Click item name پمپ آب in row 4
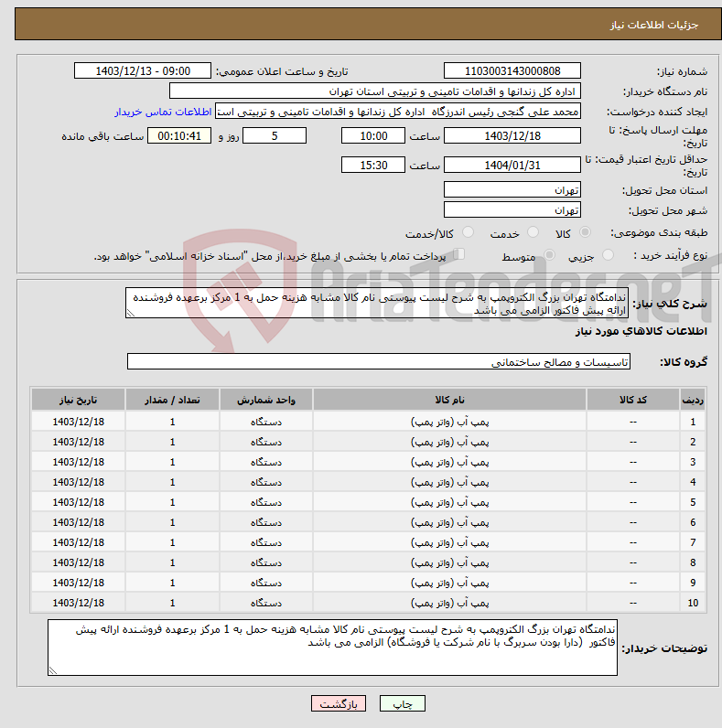This screenshot has width=722, height=728. [x=449, y=482]
